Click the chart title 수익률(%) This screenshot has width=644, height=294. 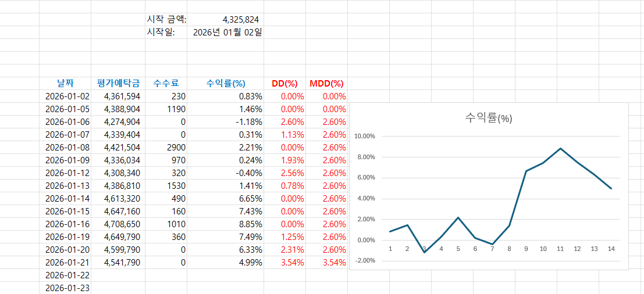(x=489, y=118)
